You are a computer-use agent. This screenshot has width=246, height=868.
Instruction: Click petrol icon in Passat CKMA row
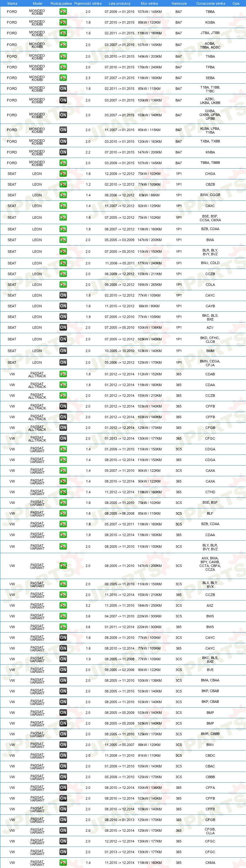[x=63, y=863]
